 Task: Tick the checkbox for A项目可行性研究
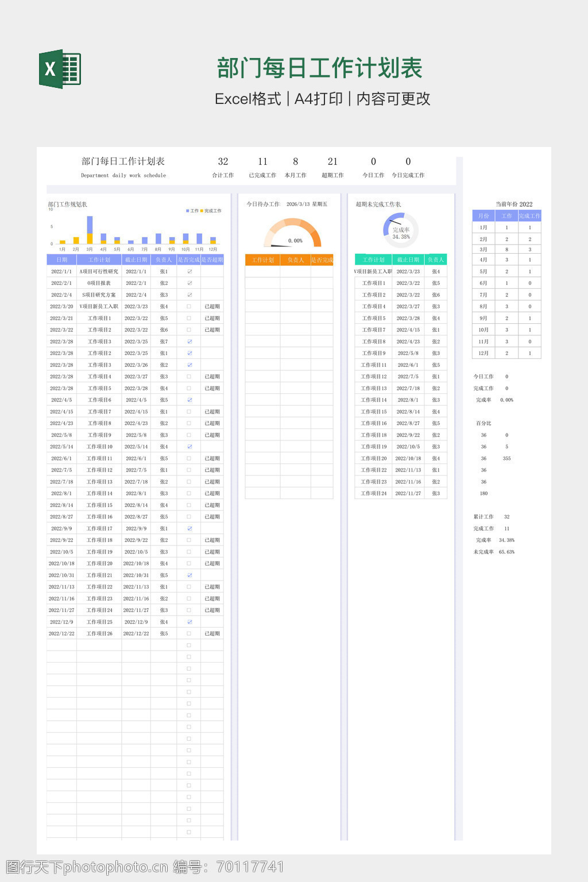[x=189, y=272]
